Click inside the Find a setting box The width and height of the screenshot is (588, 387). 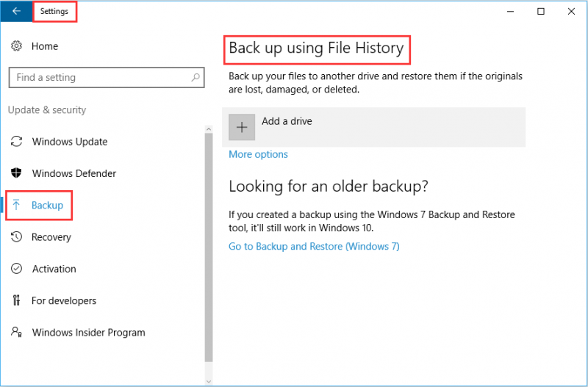(107, 78)
